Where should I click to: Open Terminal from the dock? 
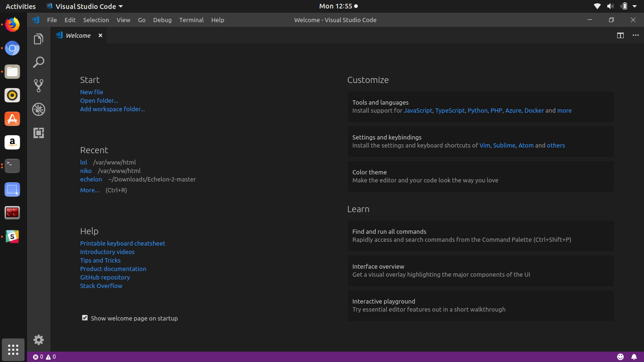(12, 165)
